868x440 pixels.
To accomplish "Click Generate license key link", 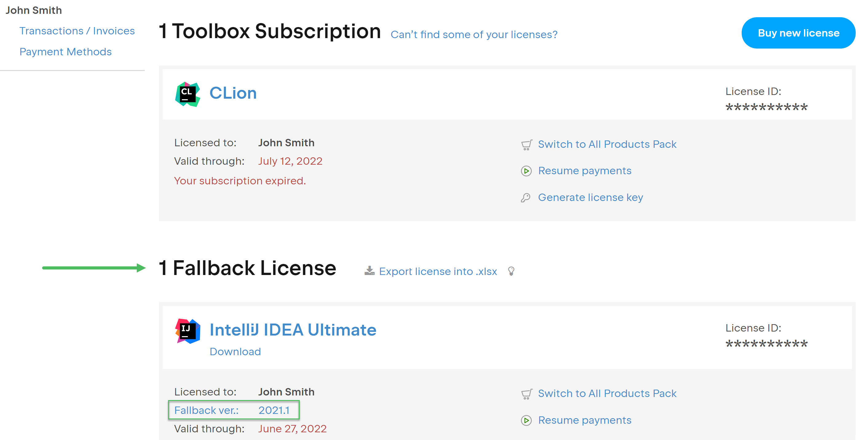I will pyautogui.click(x=590, y=198).
